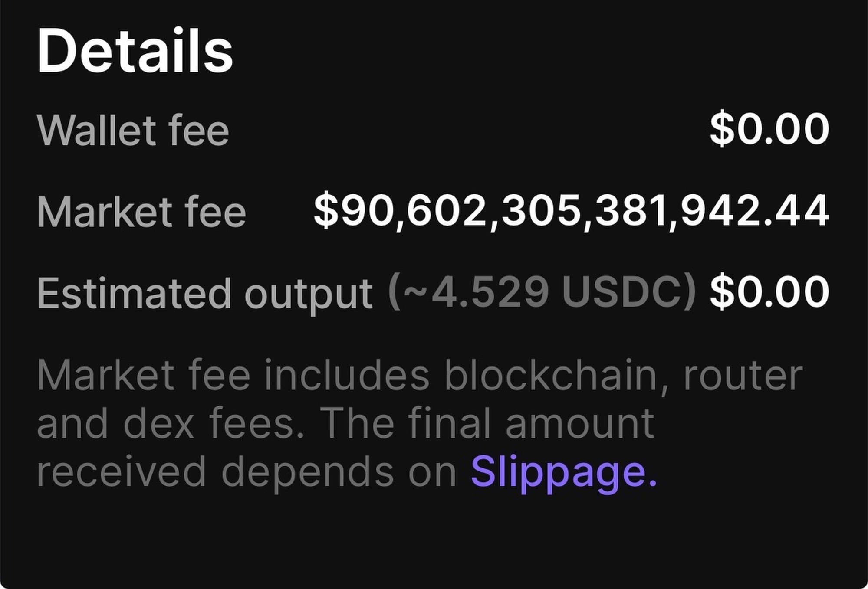
Task: Click the word router in the note
Action: tap(743, 376)
